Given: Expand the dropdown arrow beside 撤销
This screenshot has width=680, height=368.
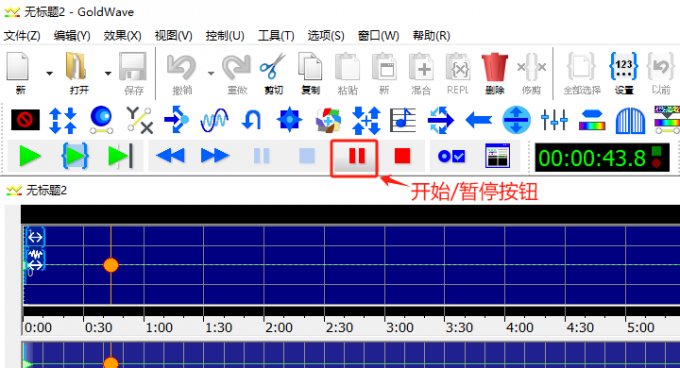Looking at the screenshot, I should point(211,73).
